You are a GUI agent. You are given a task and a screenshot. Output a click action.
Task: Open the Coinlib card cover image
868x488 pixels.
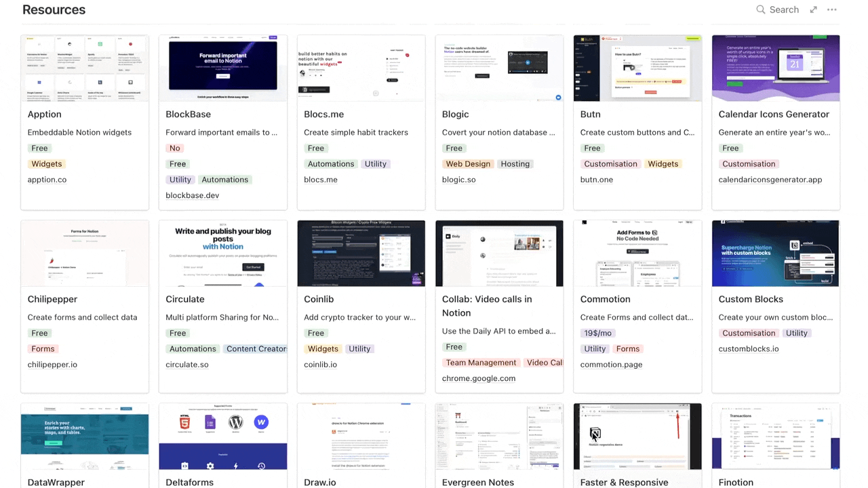(361, 253)
